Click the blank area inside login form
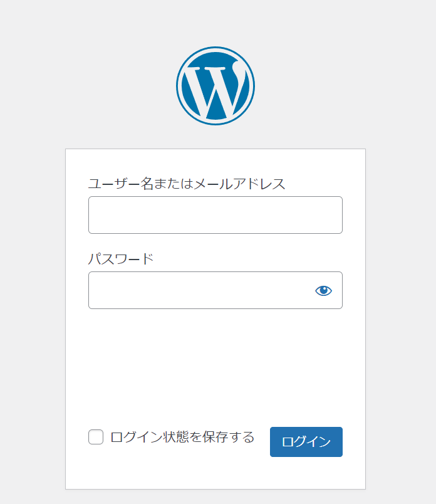 coord(215,367)
